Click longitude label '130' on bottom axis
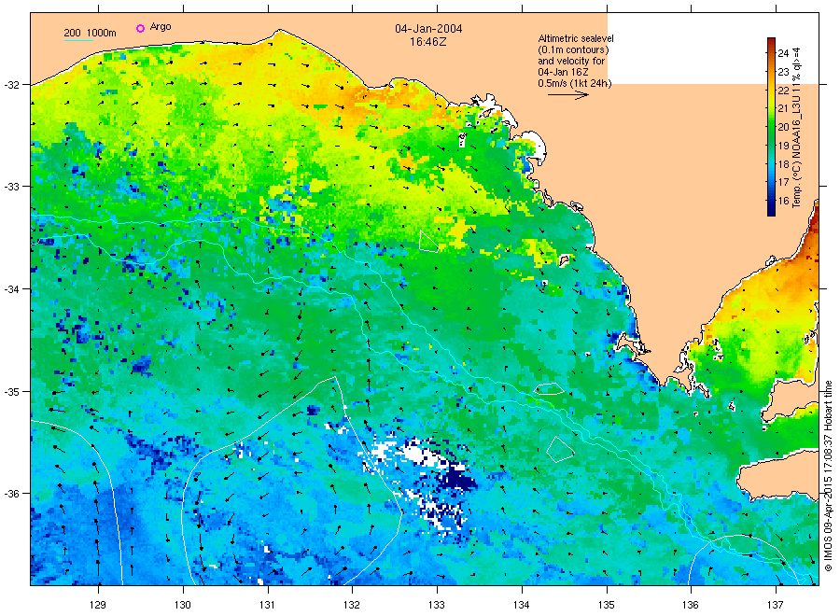840x616 pixels. coord(183,605)
